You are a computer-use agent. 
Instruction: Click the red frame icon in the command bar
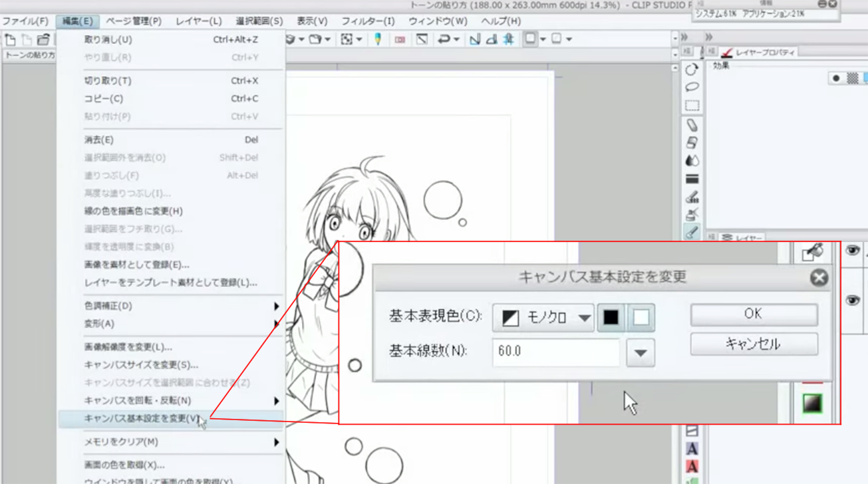click(x=400, y=40)
